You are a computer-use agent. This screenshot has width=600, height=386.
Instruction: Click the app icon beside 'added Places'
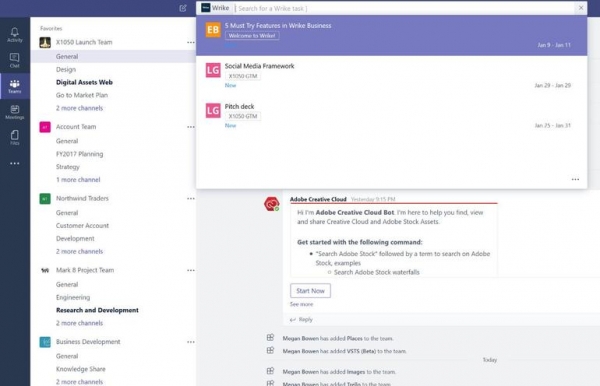pyautogui.click(x=270, y=337)
